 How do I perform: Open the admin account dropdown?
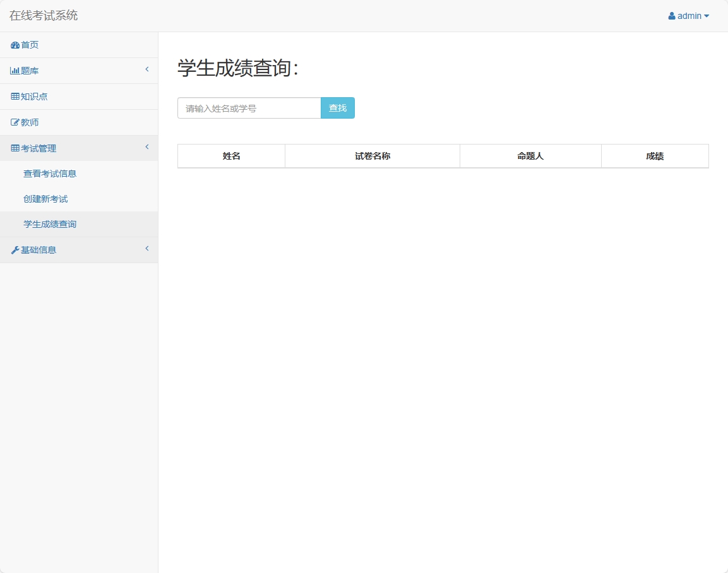(x=689, y=16)
